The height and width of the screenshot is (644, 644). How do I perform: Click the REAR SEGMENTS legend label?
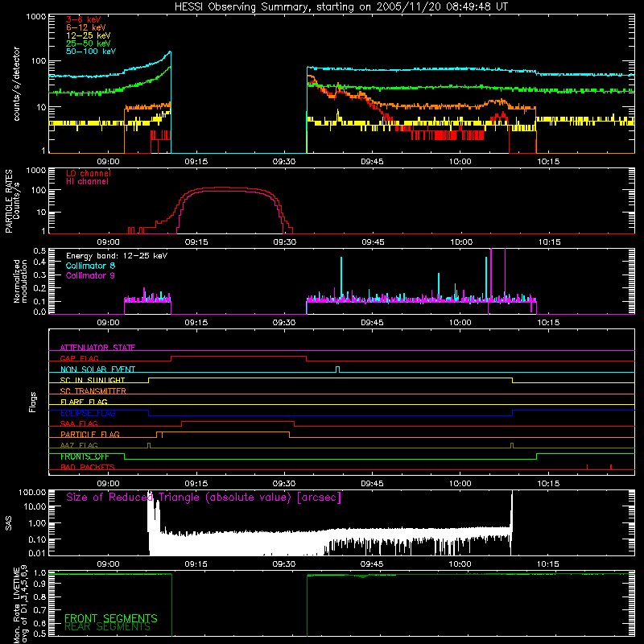coord(108,627)
